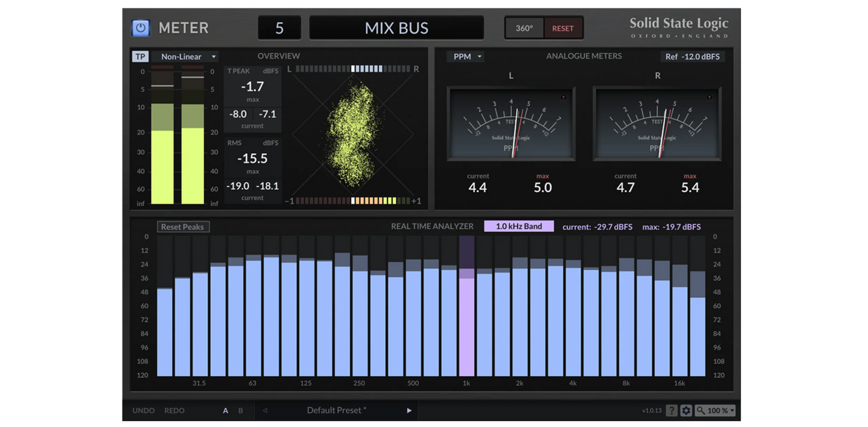Click the R meter current value 4.7
This screenshot has width=868, height=427.
pyautogui.click(x=625, y=188)
